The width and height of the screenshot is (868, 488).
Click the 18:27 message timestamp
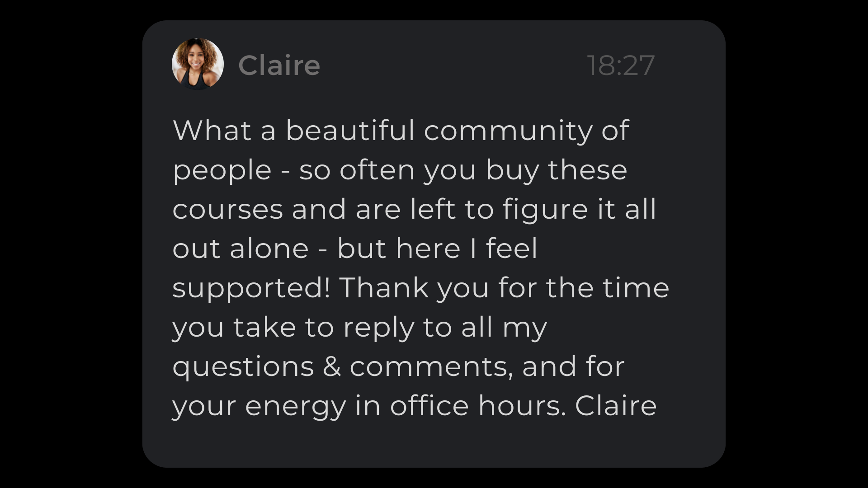(620, 66)
